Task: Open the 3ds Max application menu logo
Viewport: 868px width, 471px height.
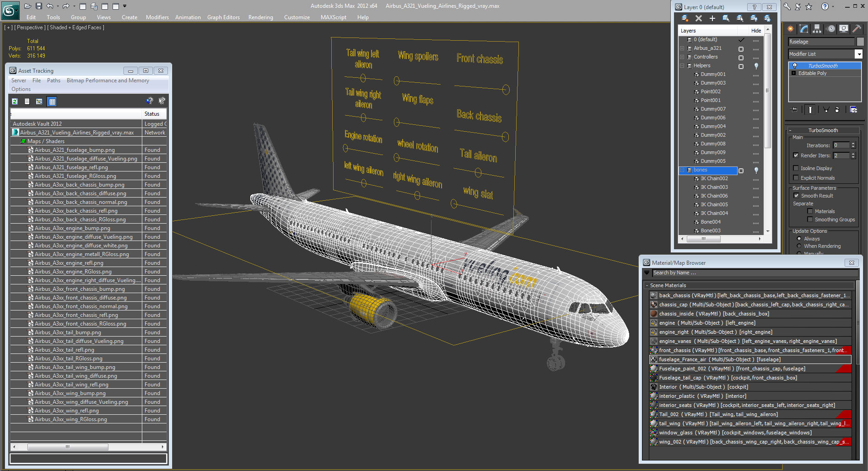Action: (10, 10)
